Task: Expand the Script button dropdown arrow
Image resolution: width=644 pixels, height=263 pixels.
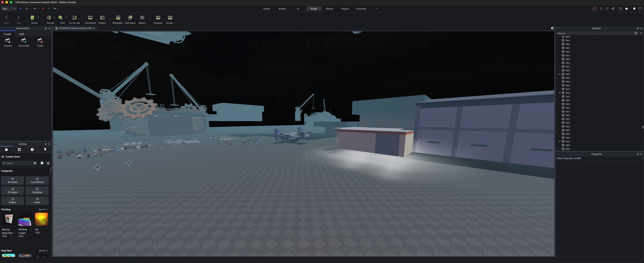Action: click(38, 18)
